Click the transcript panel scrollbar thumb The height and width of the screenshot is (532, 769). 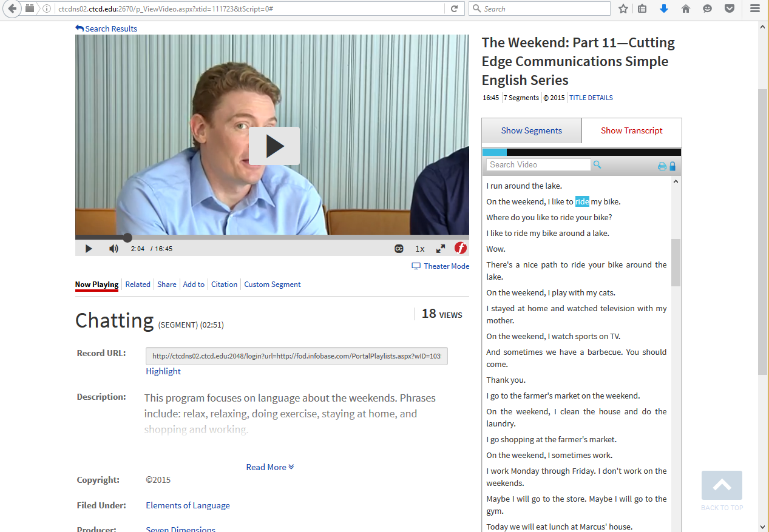676,262
